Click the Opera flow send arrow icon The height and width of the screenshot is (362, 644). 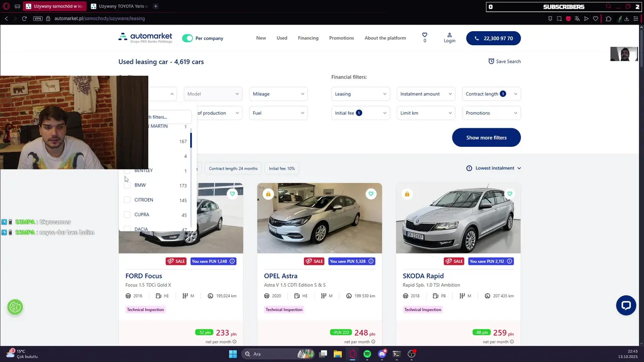point(586,19)
